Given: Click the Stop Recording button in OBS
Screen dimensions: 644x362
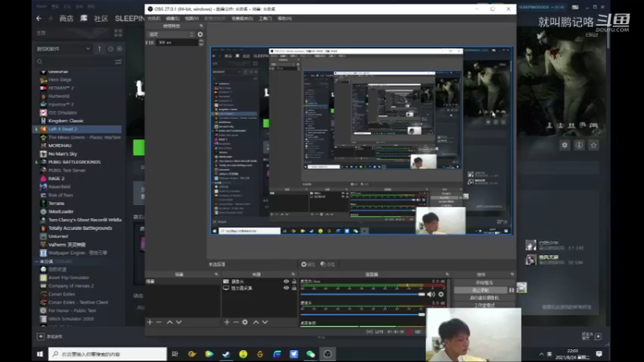Looking at the screenshot, I should [x=480, y=290].
